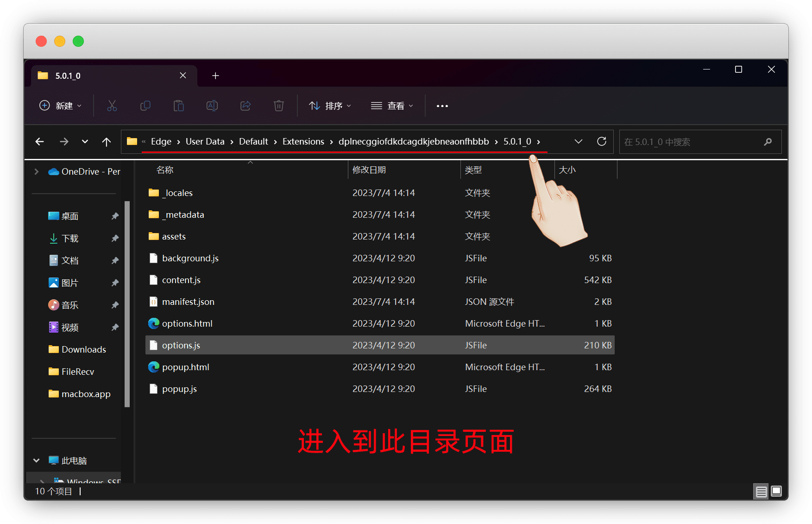This screenshot has height=524, width=812.
Task: Click Extensions in the address breadcrumb
Action: (x=303, y=142)
